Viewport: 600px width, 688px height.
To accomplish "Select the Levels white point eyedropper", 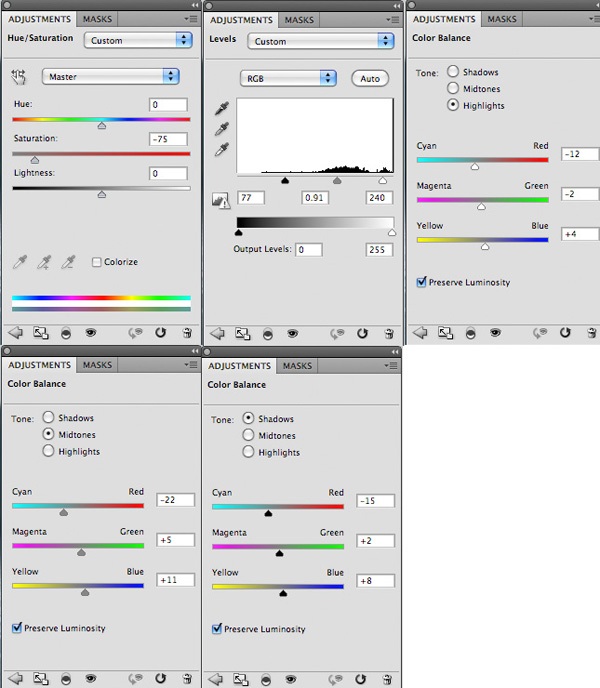I will pos(222,149).
